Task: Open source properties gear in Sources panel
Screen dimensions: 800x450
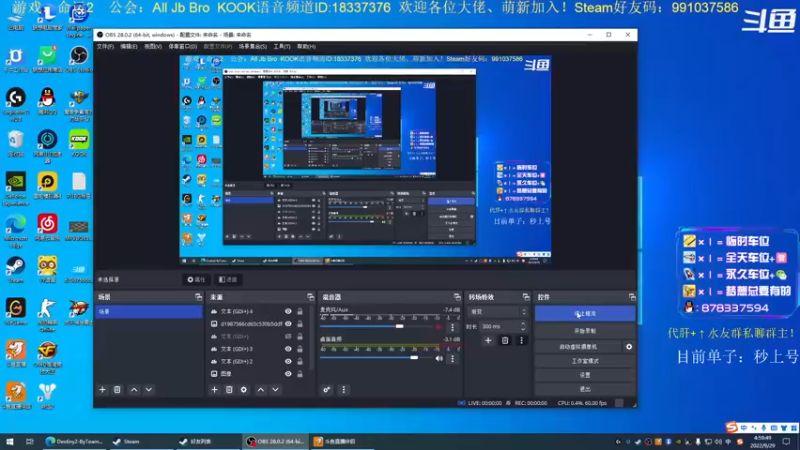Action: point(244,390)
